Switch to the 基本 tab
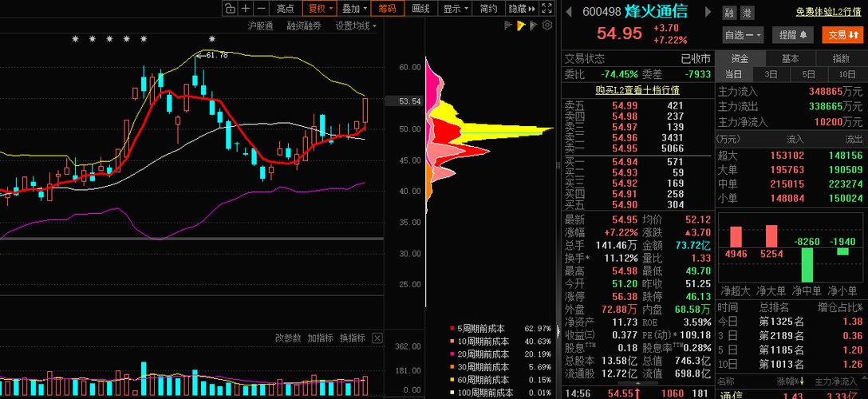 (x=791, y=59)
